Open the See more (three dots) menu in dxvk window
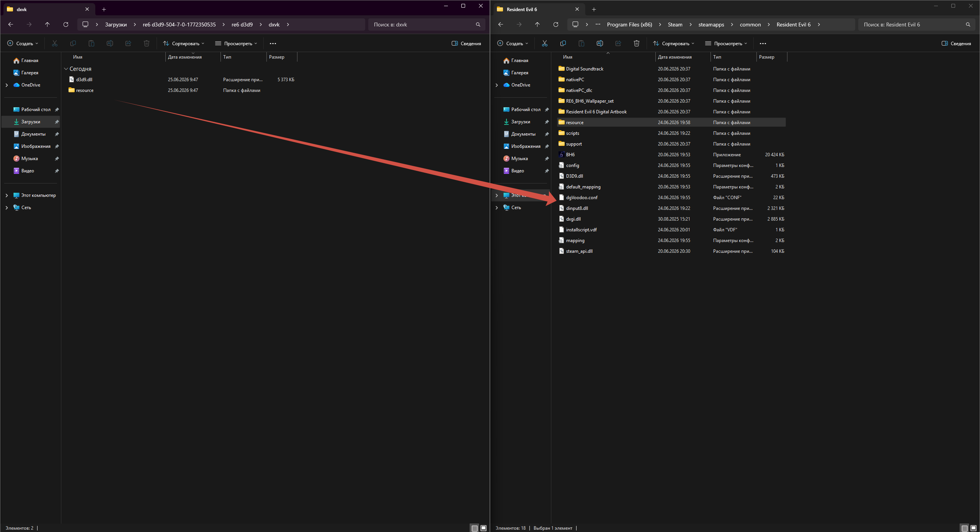Image resolution: width=980 pixels, height=532 pixels. pos(273,44)
